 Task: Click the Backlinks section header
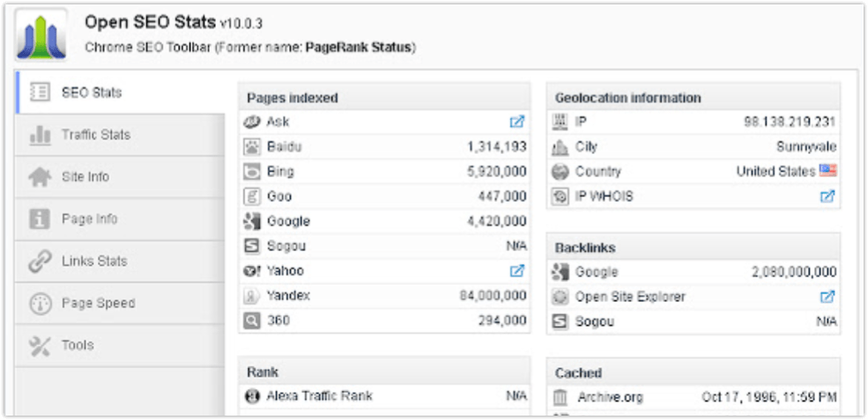[x=693, y=248]
